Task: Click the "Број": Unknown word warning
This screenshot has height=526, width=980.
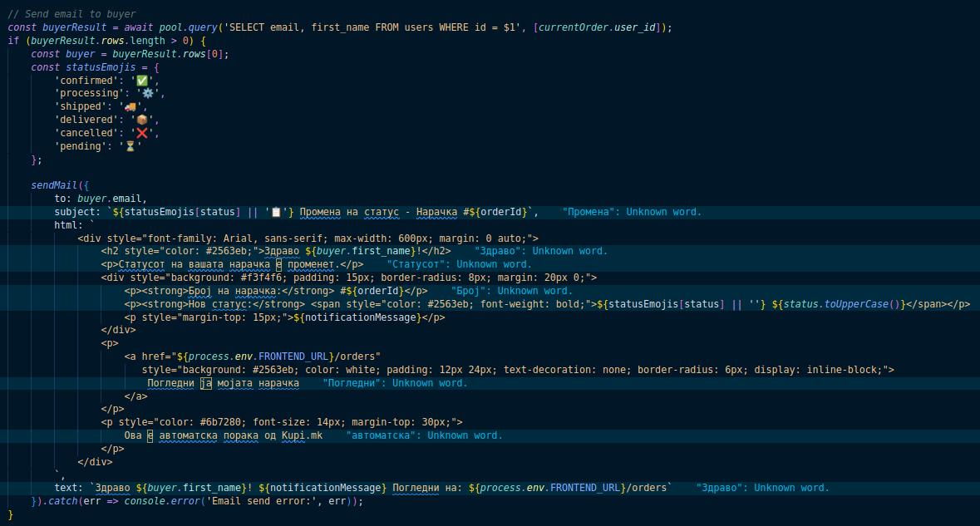Action: click(513, 291)
